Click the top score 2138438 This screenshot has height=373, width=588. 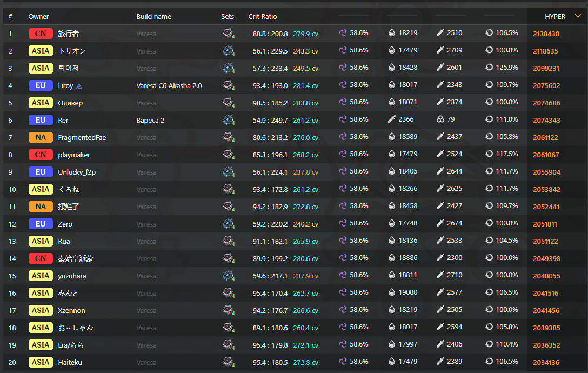[546, 34]
